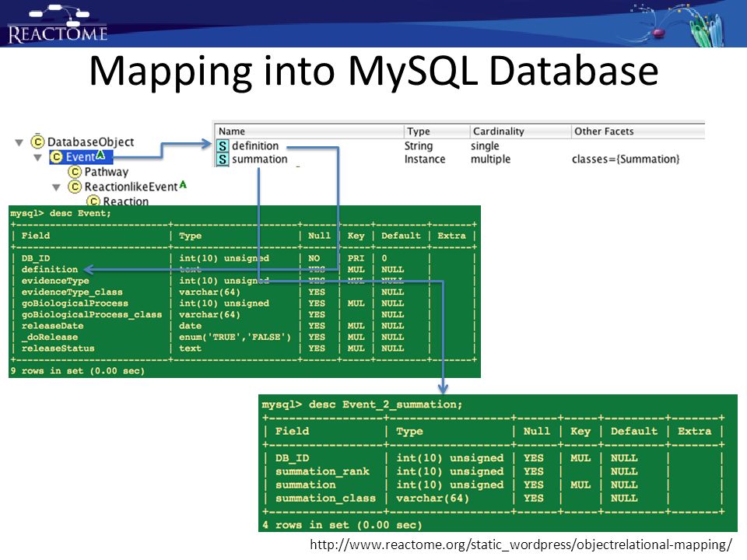The image size is (747, 560).
Task: Click the abstract marker next to Event
Action: pyautogui.click(x=100, y=154)
